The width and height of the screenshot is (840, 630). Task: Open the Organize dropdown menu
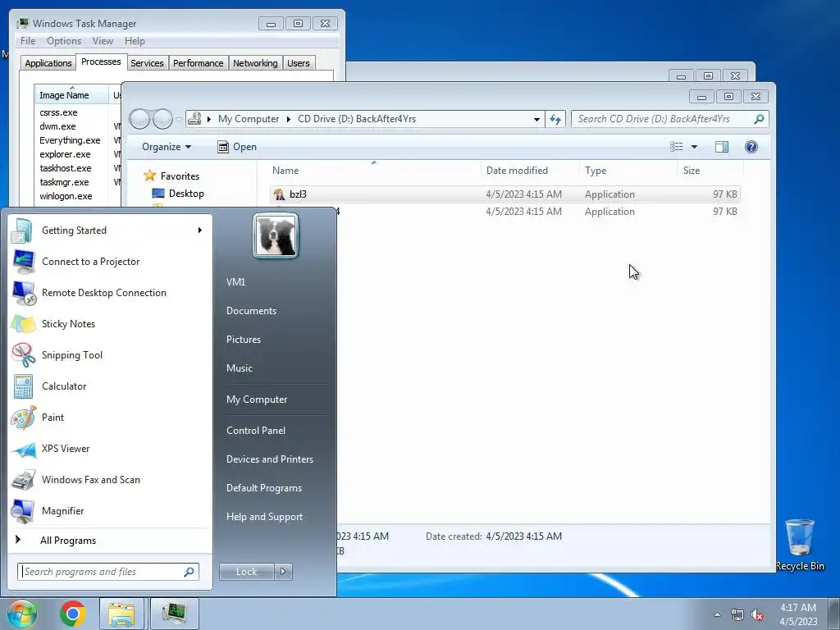point(167,147)
